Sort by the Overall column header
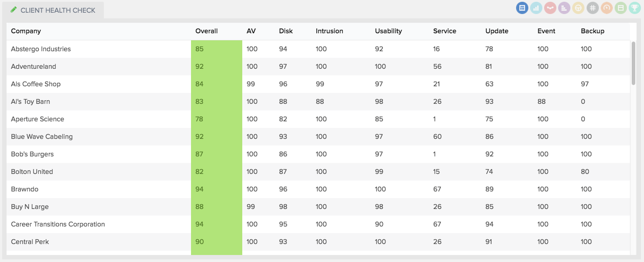The height and width of the screenshot is (262, 644). [206, 31]
